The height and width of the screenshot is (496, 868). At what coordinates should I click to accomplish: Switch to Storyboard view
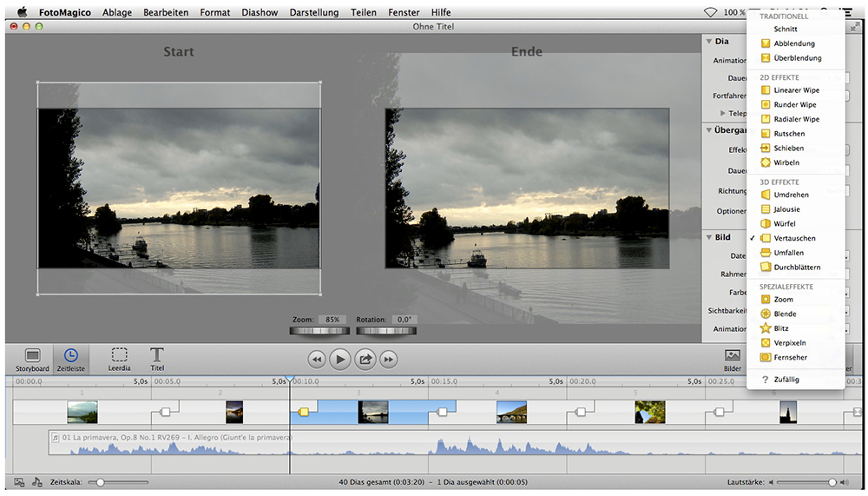click(x=32, y=358)
